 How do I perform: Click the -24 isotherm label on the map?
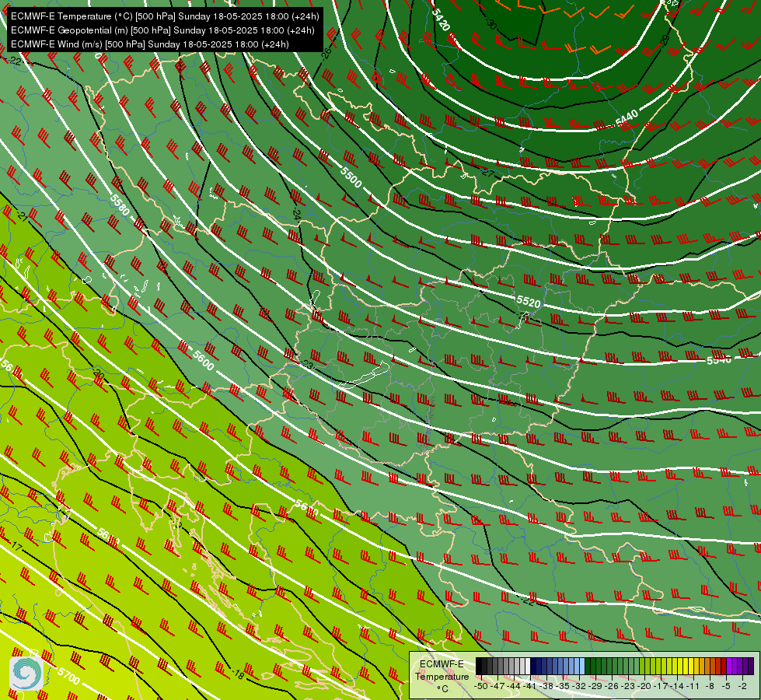click(x=296, y=214)
